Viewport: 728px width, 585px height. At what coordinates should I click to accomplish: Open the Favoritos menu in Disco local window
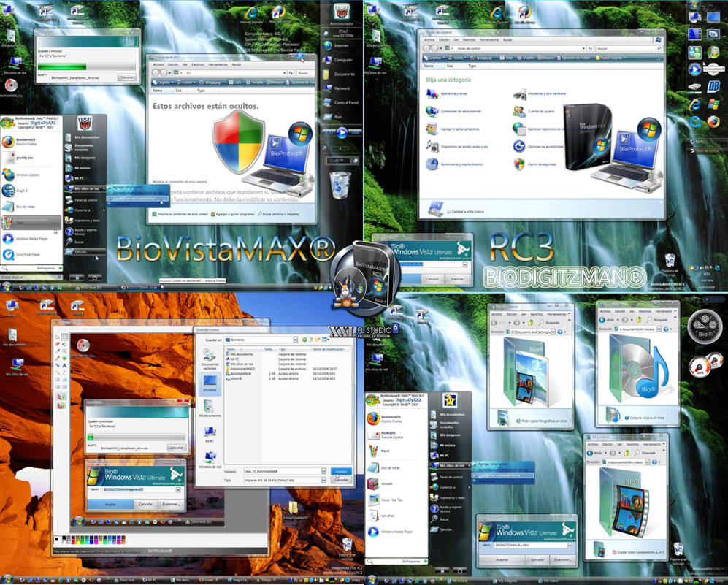coord(196,64)
